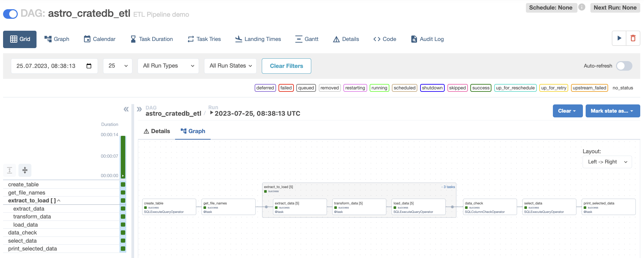The image size is (644, 258).
Task: Click the schedule info icon
Action: click(x=582, y=7)
